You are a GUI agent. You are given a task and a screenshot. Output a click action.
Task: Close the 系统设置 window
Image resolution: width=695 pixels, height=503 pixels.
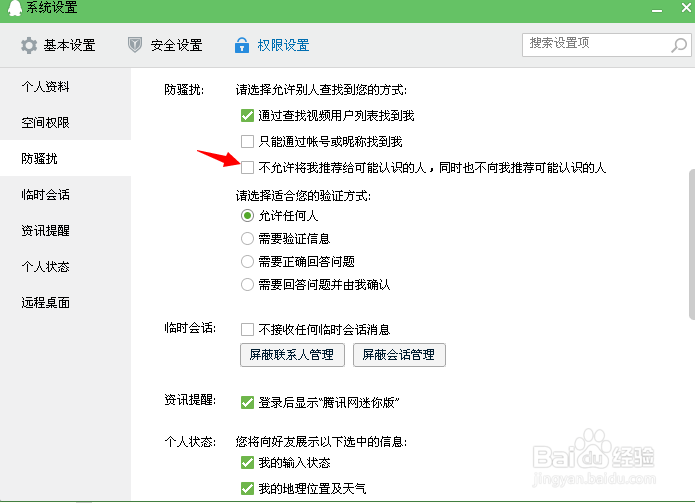pyautogui.click(x=686, y=8)
